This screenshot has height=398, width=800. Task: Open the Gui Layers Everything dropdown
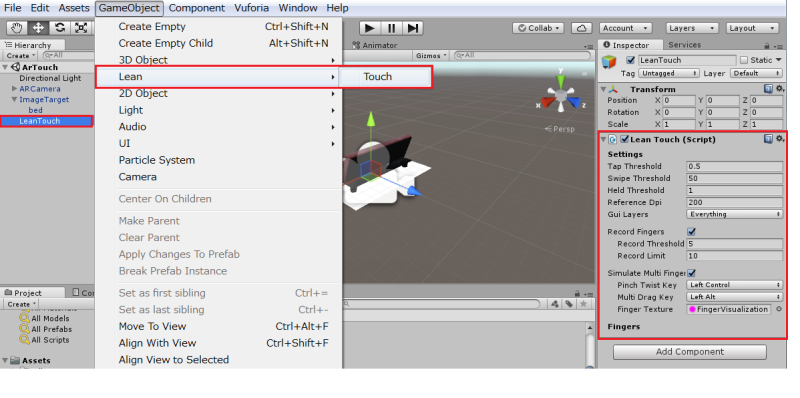pos(734,214)
